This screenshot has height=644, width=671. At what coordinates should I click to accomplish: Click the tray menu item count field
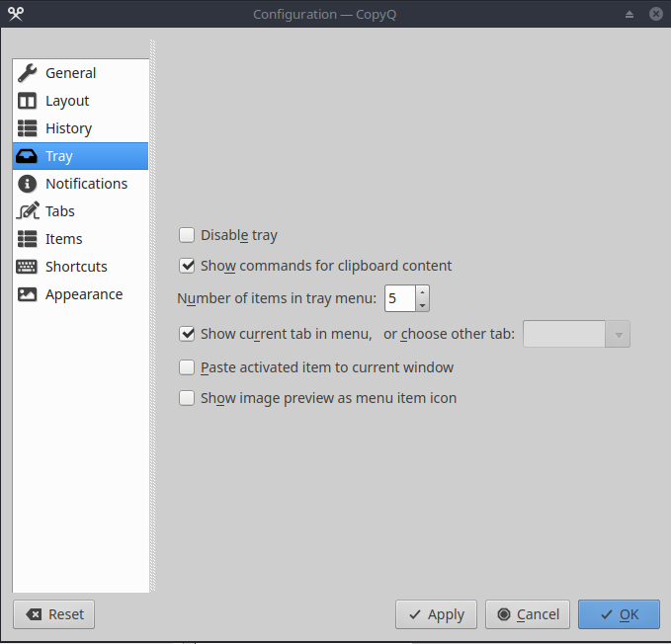(x=399, y=298)
